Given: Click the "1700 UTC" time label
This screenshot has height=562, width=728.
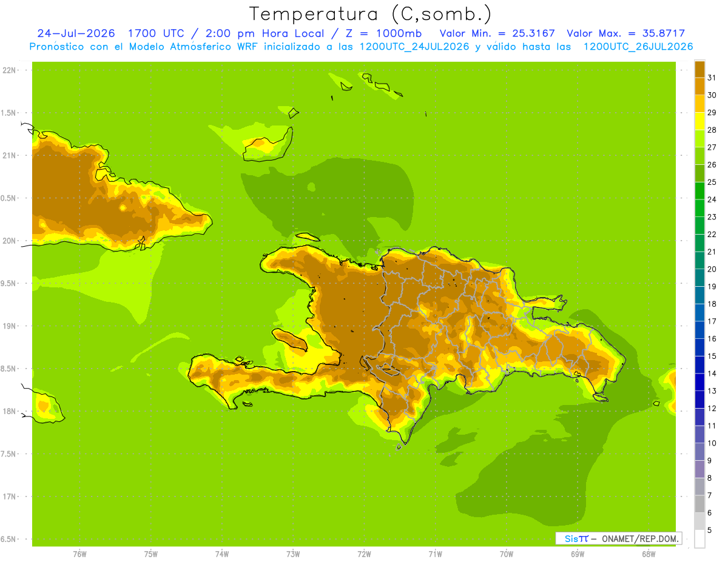Looking at the screenshot, I should click(x=157, y=33).
